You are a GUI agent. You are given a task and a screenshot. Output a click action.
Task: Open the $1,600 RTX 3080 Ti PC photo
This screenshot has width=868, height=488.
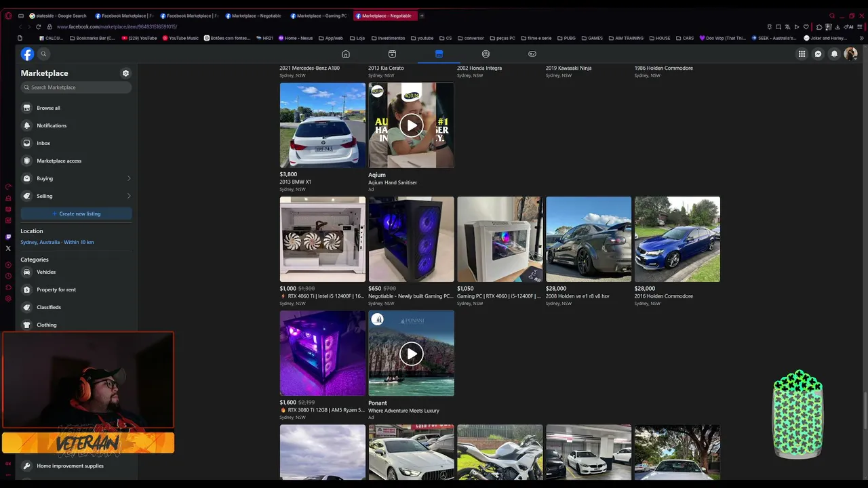click(323, 353)
